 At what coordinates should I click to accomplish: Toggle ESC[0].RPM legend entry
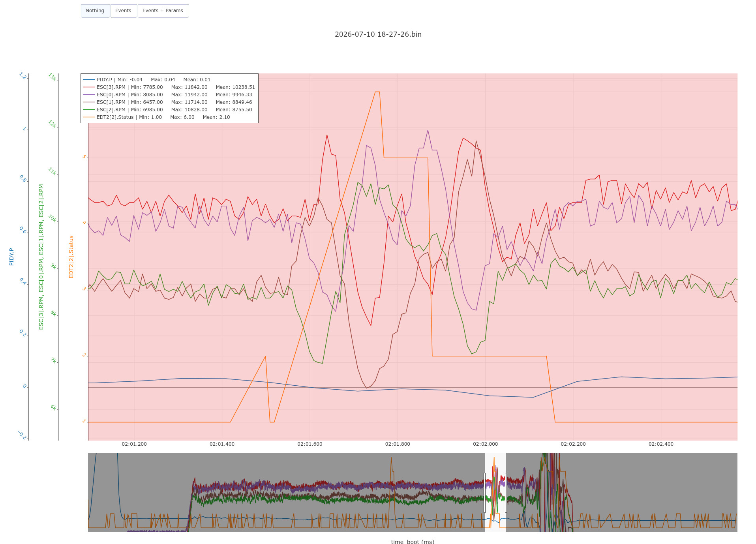(x=167, y=95)
